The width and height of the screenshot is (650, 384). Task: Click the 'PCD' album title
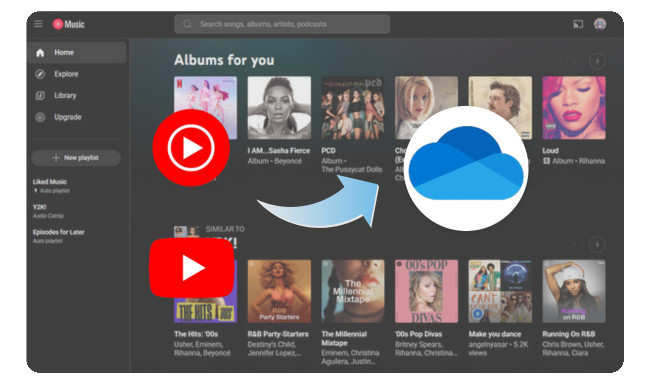point(328,151)
